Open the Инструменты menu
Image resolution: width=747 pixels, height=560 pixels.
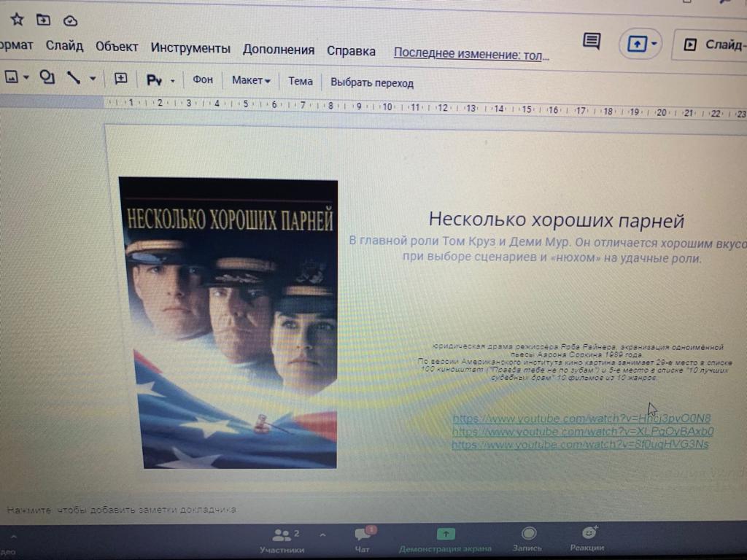(190, 48)
